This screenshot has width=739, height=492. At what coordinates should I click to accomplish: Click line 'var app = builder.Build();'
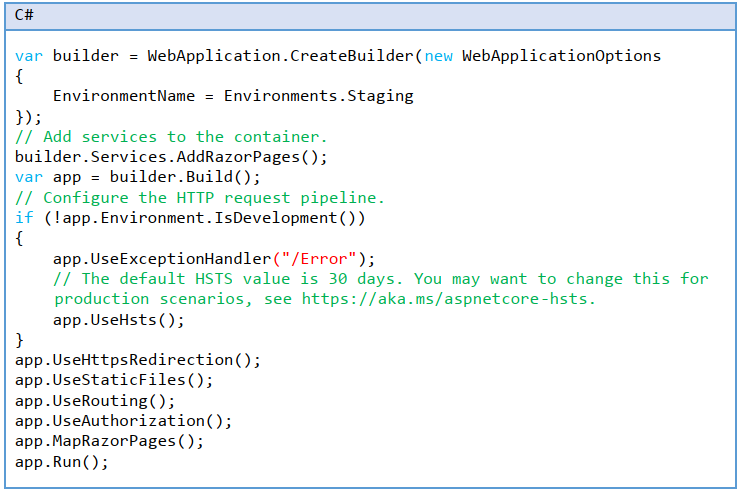(138, 177)
